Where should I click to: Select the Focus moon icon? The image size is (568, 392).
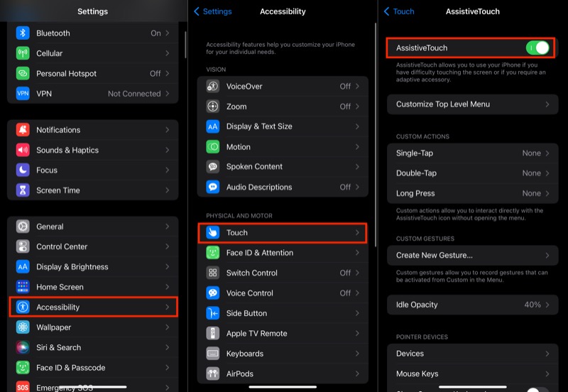coord(23,170)
